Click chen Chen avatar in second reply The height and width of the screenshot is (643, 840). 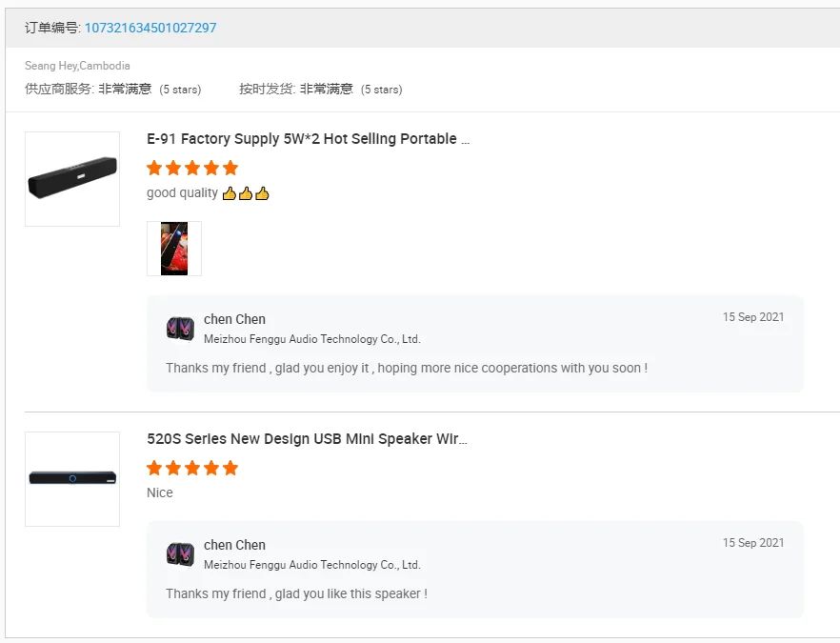[x=180, y=554]
